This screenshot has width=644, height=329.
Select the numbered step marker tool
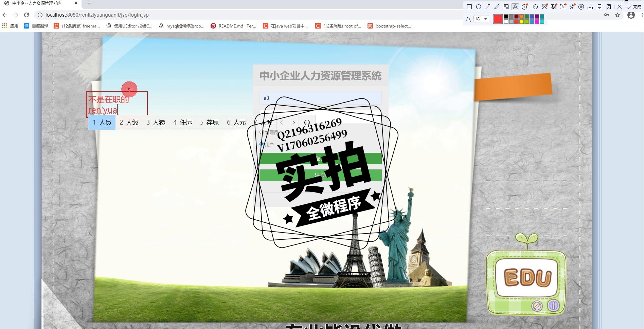(524, 7)
